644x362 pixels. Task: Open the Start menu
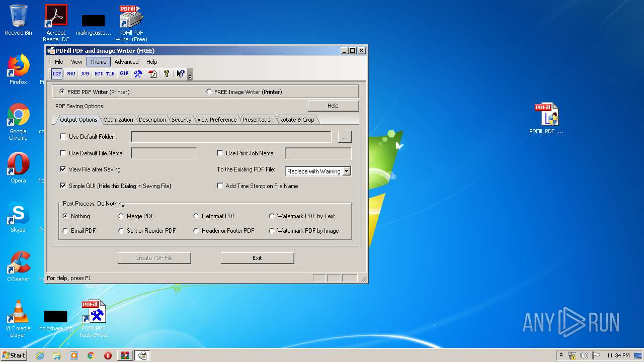pos(14,355)
